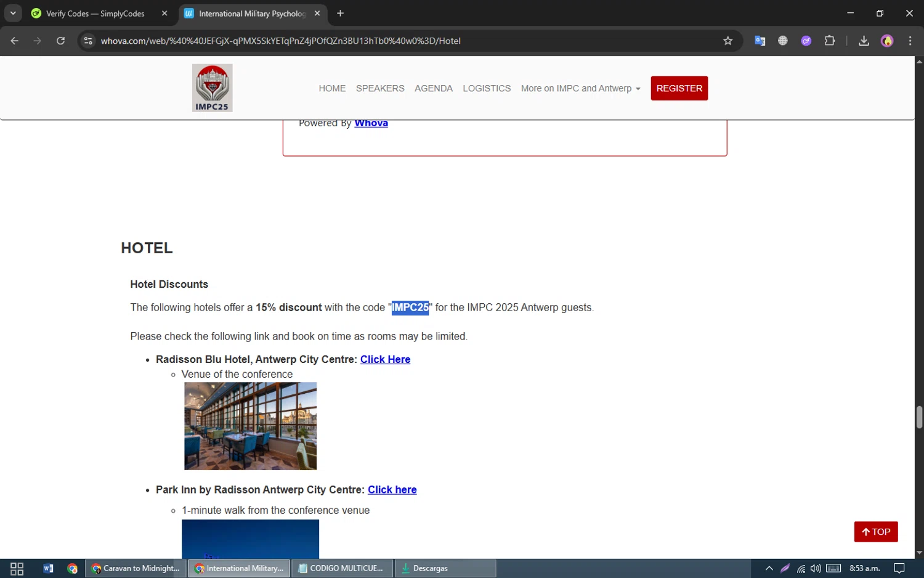Switch to Caravan to Midnight taskbar window
The image size is (924, 578).
136,569
